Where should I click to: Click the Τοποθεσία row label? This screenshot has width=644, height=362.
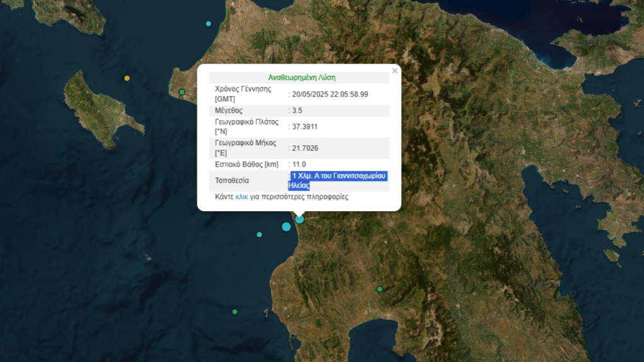(231, 180)
